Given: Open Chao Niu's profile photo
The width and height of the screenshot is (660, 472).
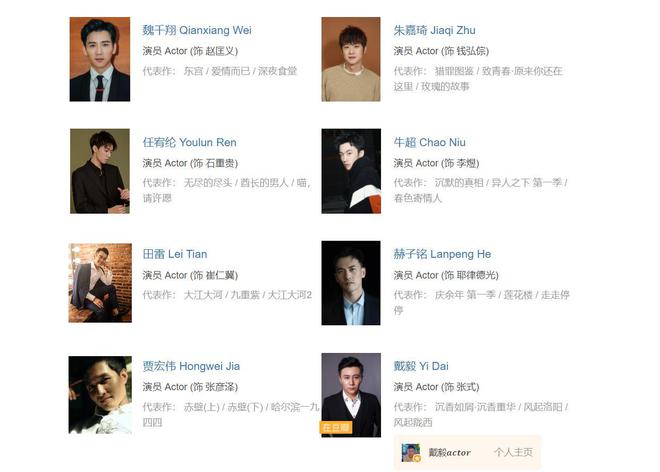Looking at the screenshot, I should [x=351, y=171].
